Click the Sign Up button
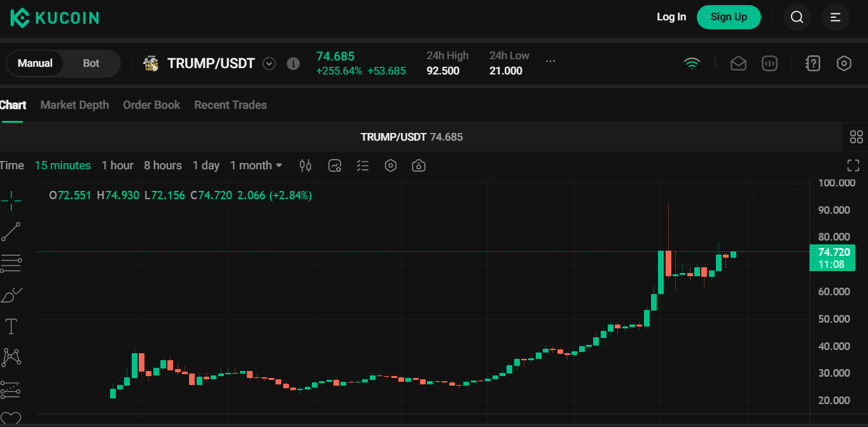 click(729, 17)
